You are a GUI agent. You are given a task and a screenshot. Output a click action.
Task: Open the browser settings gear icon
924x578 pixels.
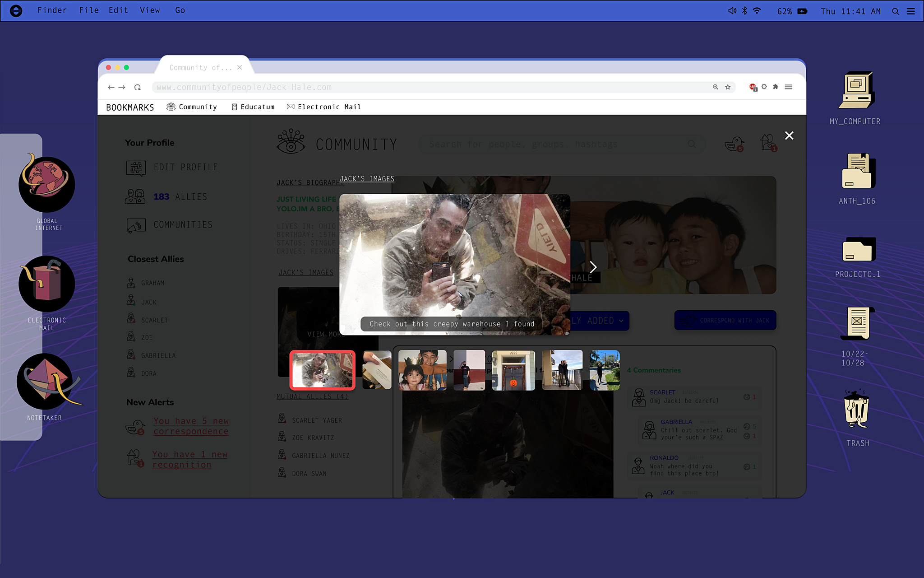pyautogui.click(x=764, y=86)
